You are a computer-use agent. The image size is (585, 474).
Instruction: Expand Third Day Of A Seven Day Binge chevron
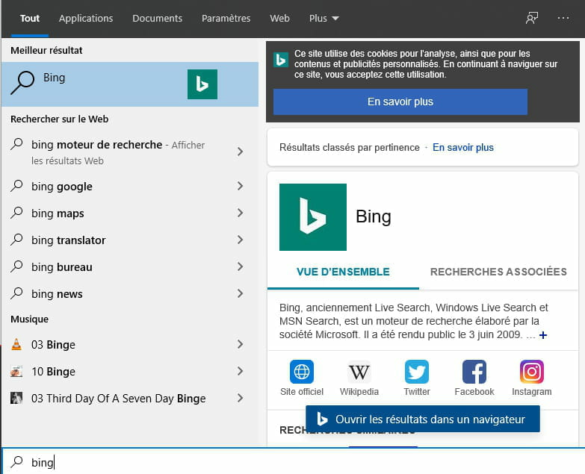[240, 398]
